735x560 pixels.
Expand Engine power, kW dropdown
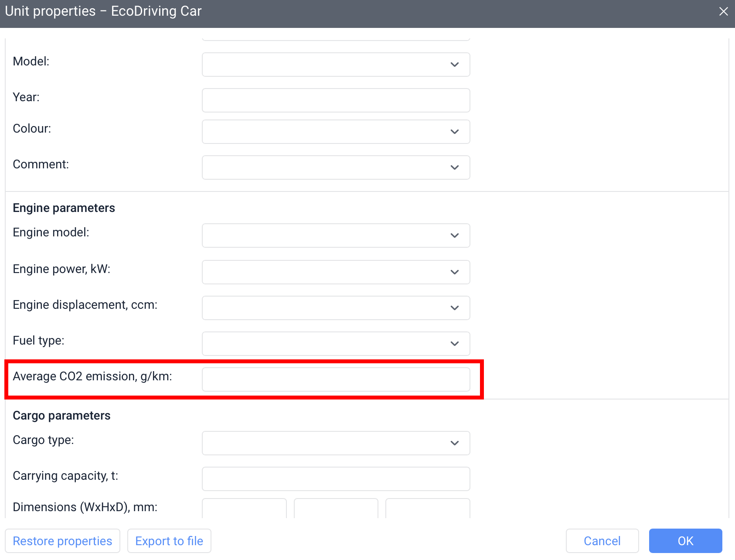coord(336,272)
